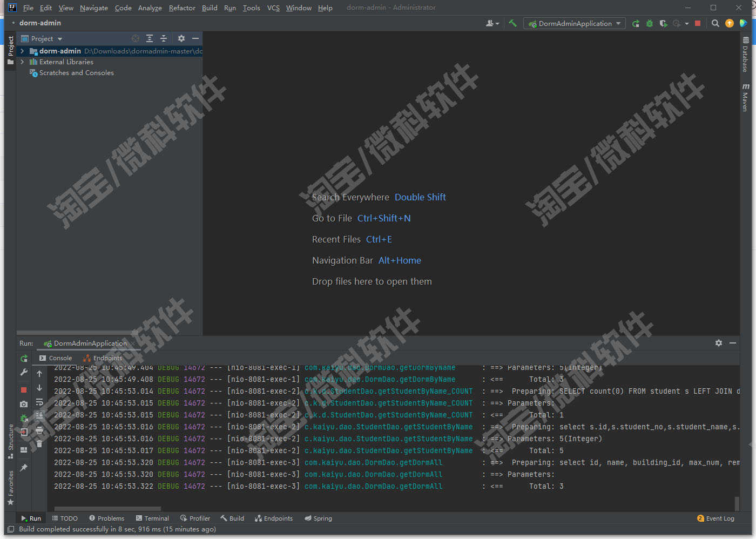Toggle soft-wrap in console
The height and width of the screenshot is (539, 756).
pyautogui.click(x=39, y=402)
